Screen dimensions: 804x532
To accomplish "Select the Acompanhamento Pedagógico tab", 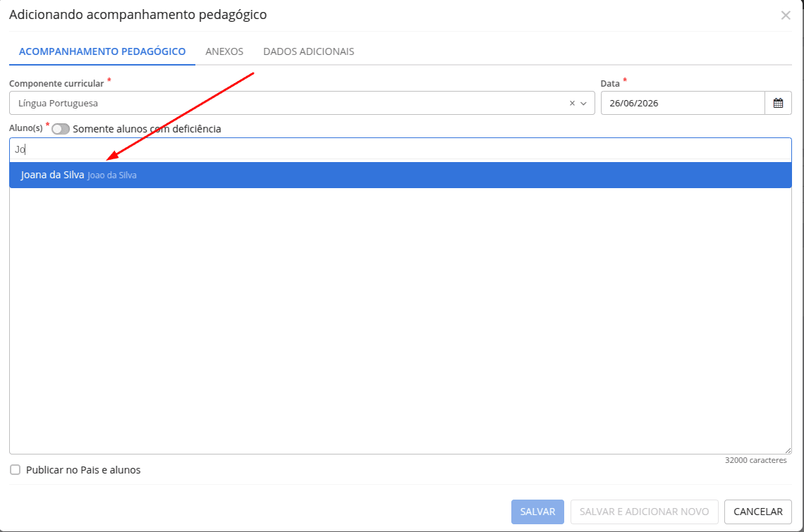I will (x=102, y=51).
